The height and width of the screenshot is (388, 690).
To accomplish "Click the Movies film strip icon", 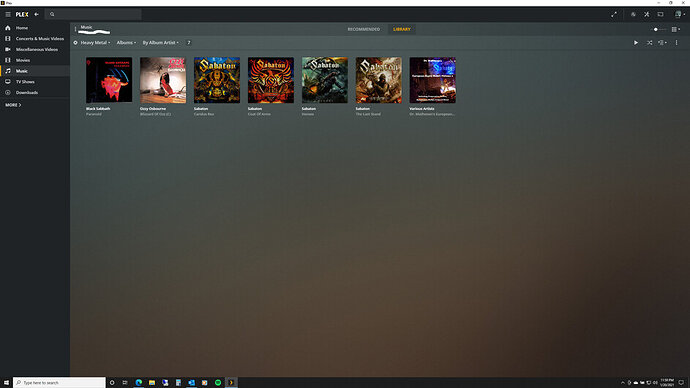I will pos(8,60).
